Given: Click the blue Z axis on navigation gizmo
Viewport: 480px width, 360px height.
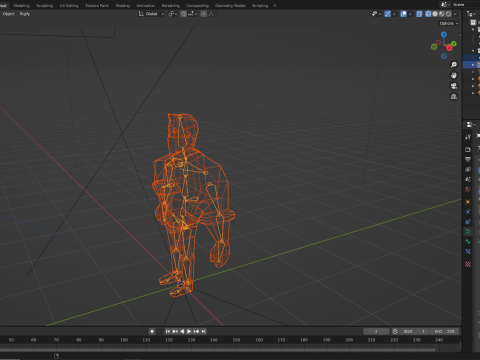Looking at the screenshot, I should point(444,34).
